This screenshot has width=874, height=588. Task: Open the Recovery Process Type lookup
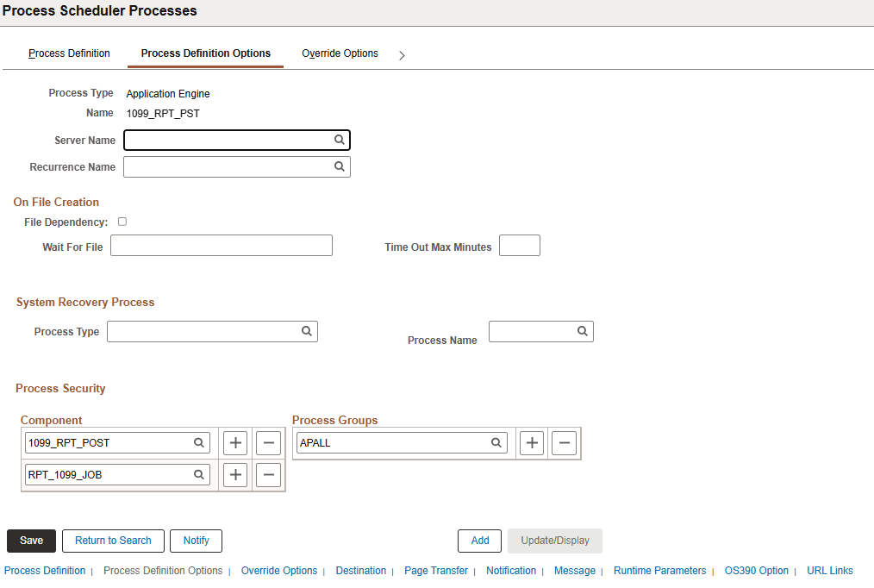tap(307, 331)
